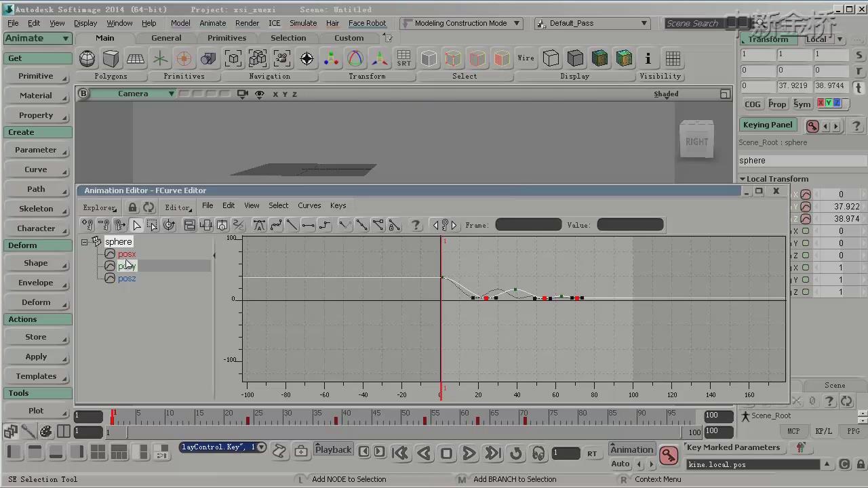Open the Default_Pass dropdown
The height and width of the screenshot is (488, 868).
(x=593, y=23)
